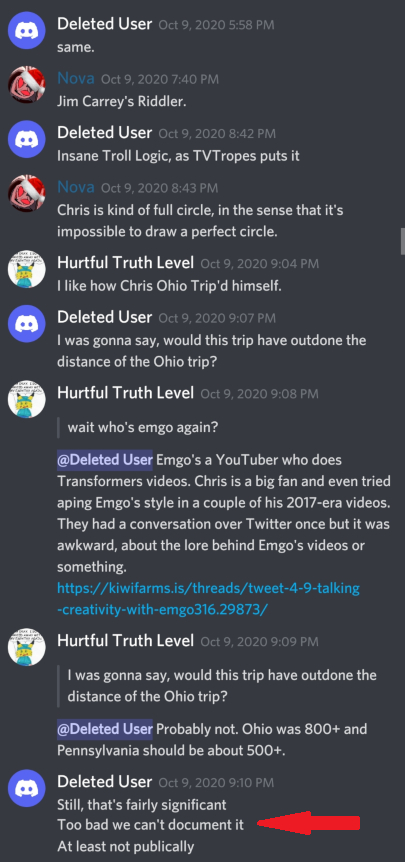This screenshot has width=405, height=862.
Task: Click Hurtful Truth Level username at 9:04 PM
Action: (x=125, y=263)
